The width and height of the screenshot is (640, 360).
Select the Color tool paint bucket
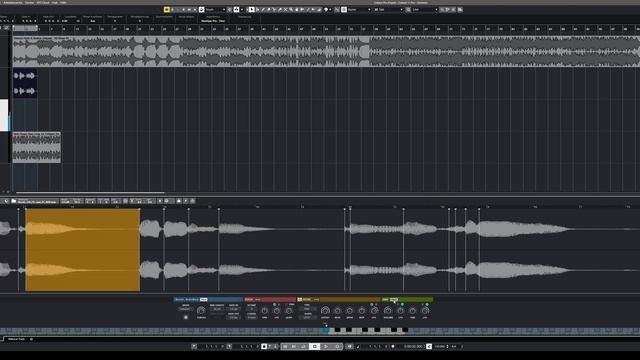coord(326,9)
